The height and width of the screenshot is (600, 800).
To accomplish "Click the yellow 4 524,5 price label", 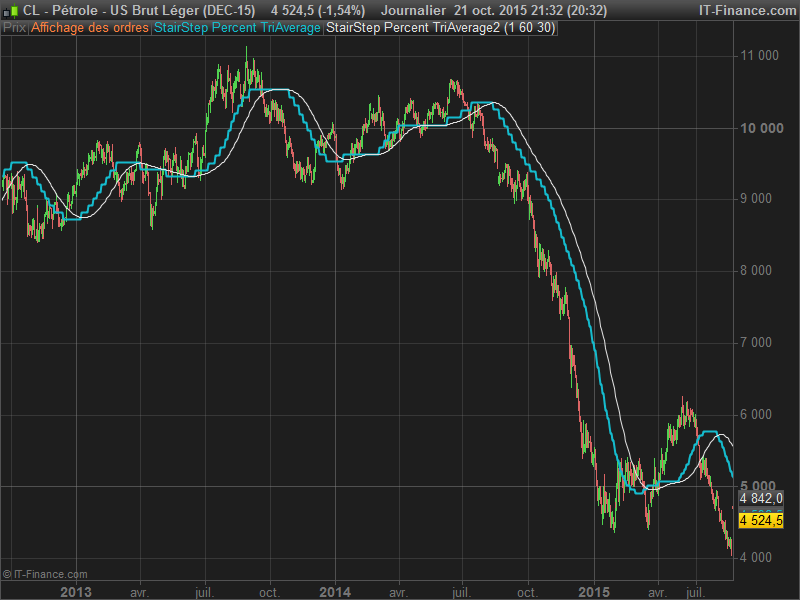I will click(x=761, y=521).
